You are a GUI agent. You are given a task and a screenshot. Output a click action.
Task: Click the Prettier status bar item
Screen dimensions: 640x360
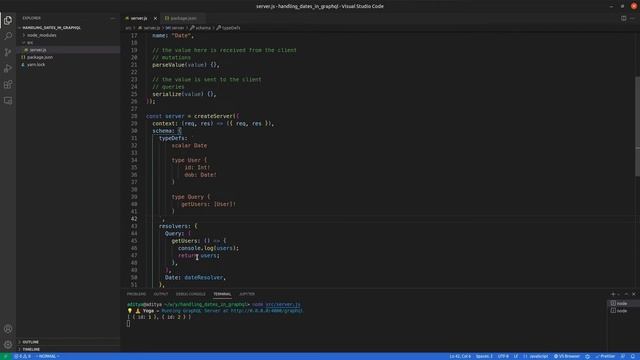pyautogui.click(x=605, y=356)
